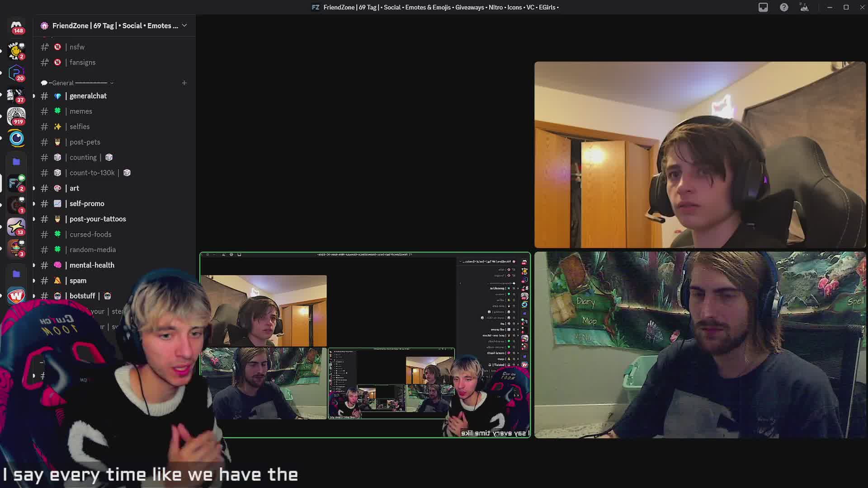Click the Help question mark icon
Image resolution: width=868 pixels, height=488 pixels.
784,7
